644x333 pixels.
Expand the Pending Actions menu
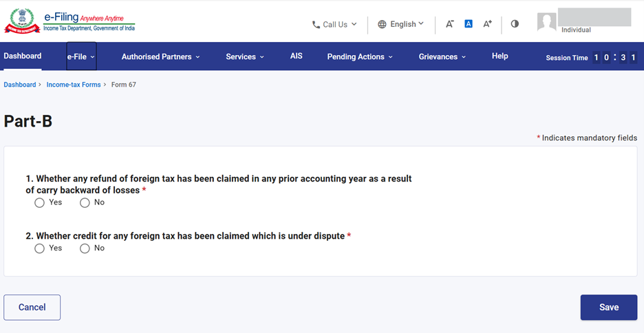click(x=360, y=57)
